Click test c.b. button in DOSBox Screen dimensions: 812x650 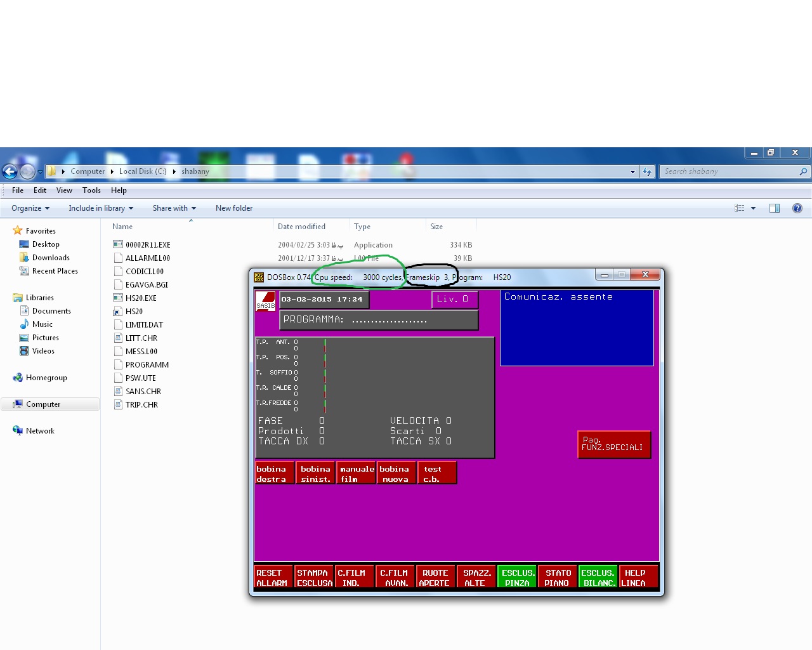[x=437, y=474]
